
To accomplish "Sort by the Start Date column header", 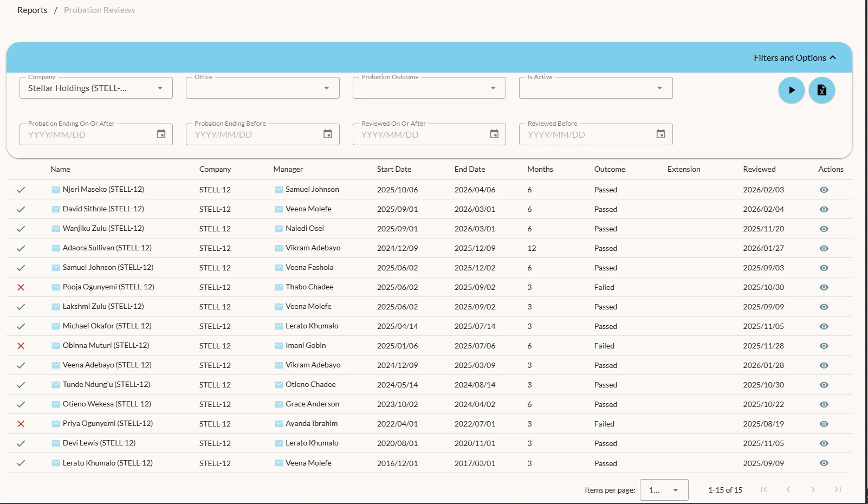I will [x=394, y=169].
